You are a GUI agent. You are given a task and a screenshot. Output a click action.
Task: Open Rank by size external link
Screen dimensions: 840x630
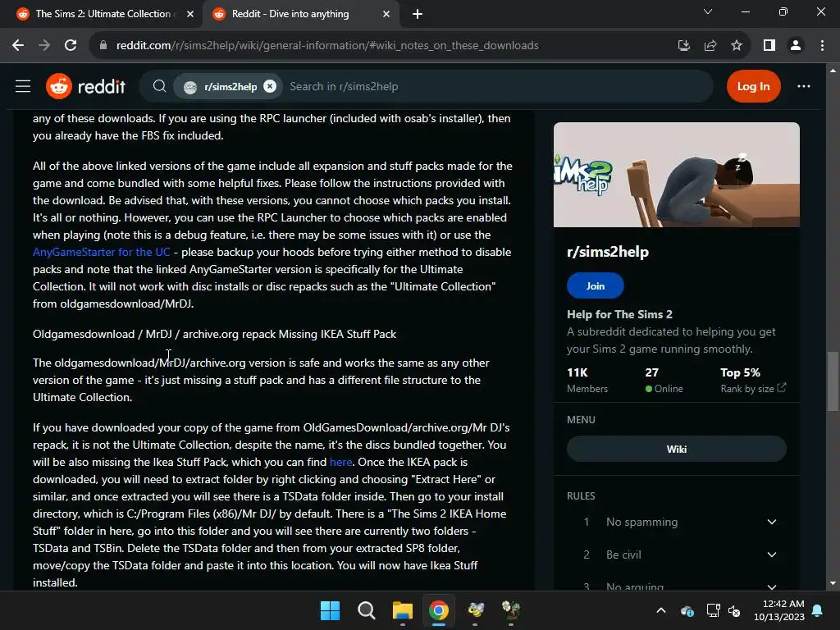[x=753, y=388]
